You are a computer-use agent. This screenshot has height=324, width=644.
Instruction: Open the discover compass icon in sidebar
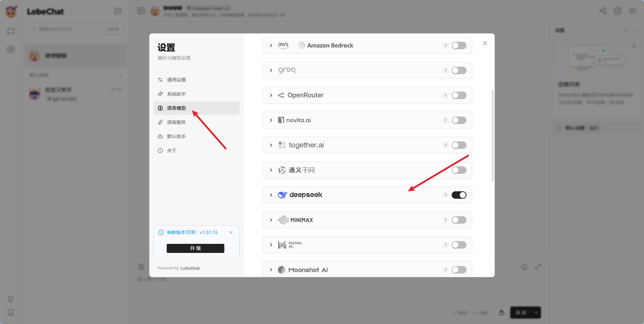click(11, 49)
